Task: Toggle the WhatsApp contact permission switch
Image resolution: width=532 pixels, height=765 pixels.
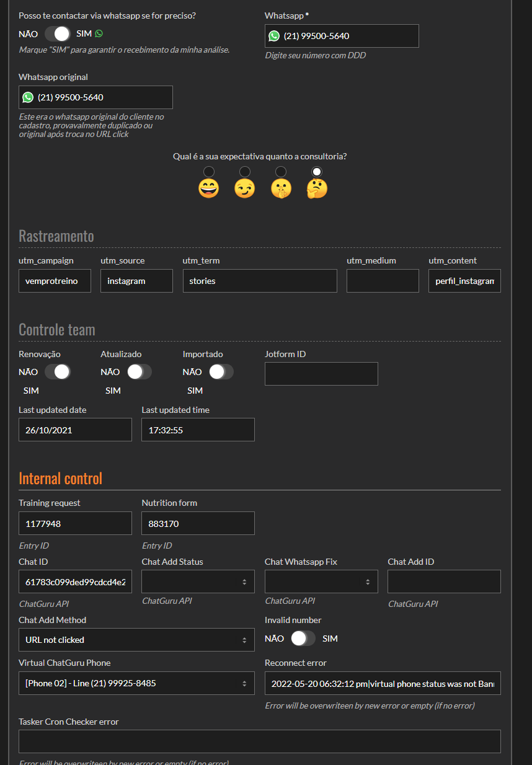Action: click(57, 33)
